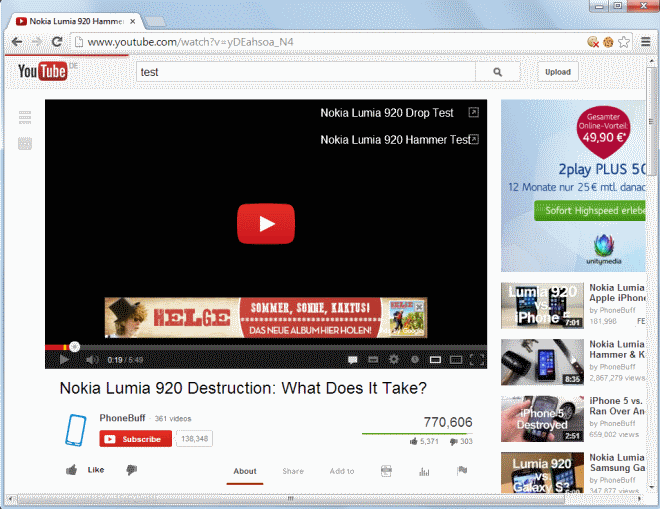Viewport: 660px width, 509px height.
Task: Click the 303 dislikes count
Action: [461, 441]
